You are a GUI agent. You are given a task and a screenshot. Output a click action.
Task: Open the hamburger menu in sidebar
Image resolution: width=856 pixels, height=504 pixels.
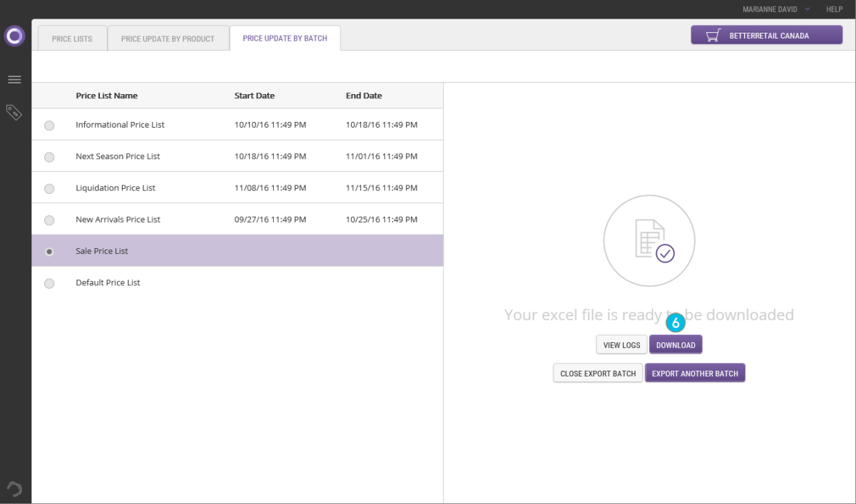(14, 79)
